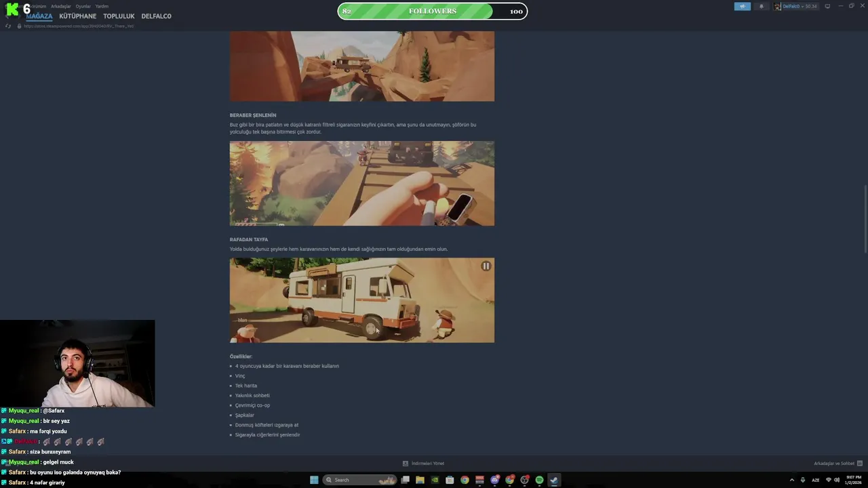The width and height of the screenshot is (868, 488).
Task: Open the clock showing 9:07 PM
Action: click(x=854, y=480)
